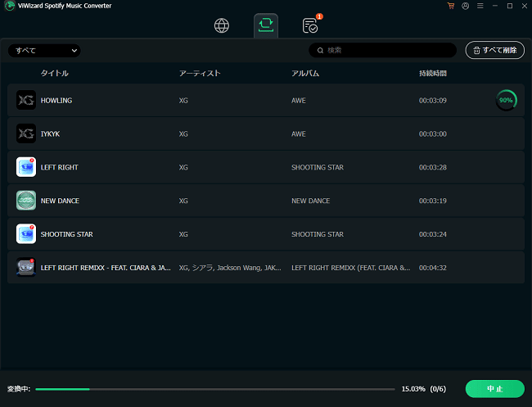Select the SHOOTING STAR track title
Viewport: 532px width, 407px height.
[x=67, y=234]
